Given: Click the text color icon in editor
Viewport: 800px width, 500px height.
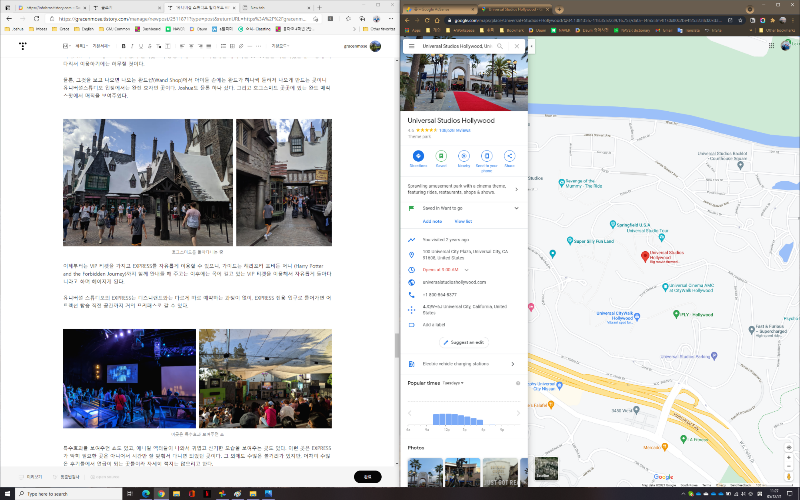Looking at the screenshot, I should tap(159, 46).
